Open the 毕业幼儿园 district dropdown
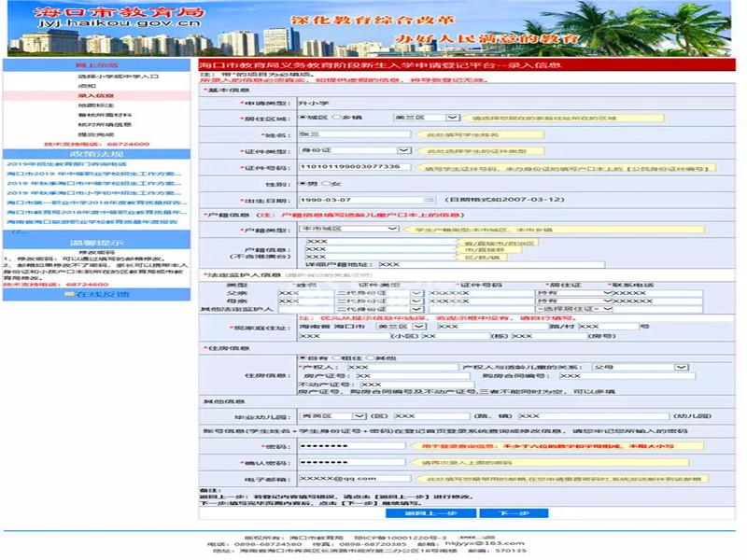This screenshot has width=747, height=560. 357,415
